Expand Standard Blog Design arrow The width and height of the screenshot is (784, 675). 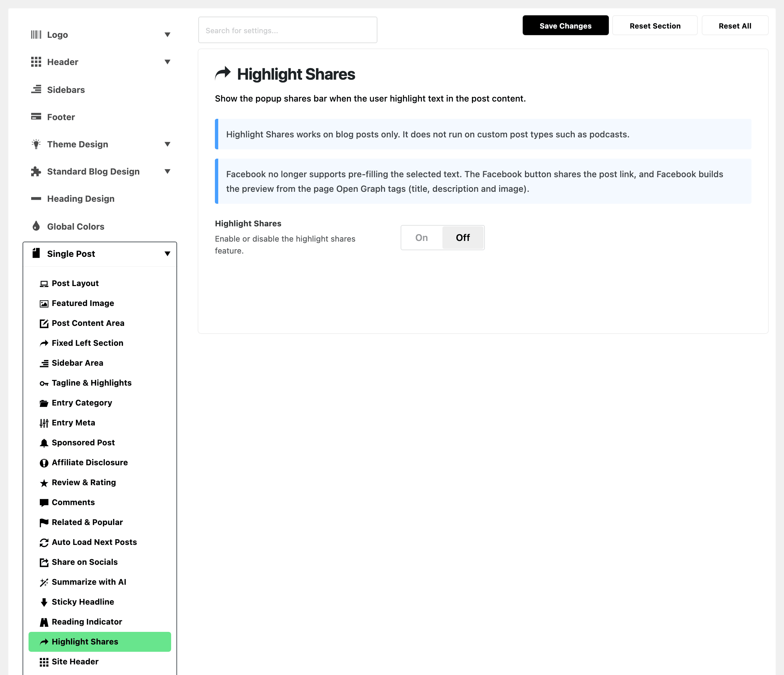(x=167, y=172)
